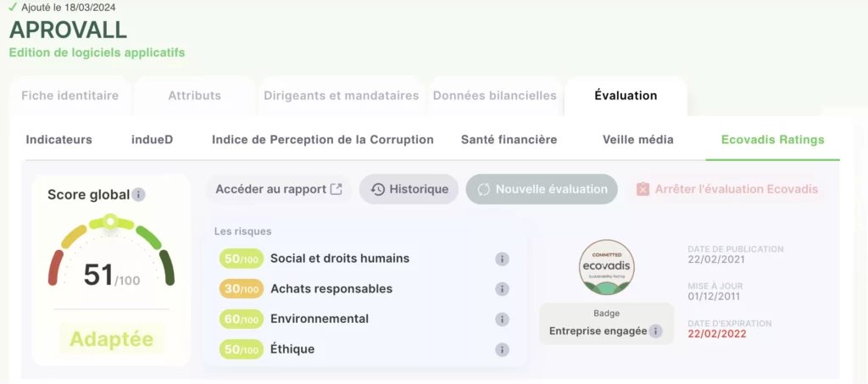
Task: Click info icon for Achats responsables
Action: pos(502,289)
